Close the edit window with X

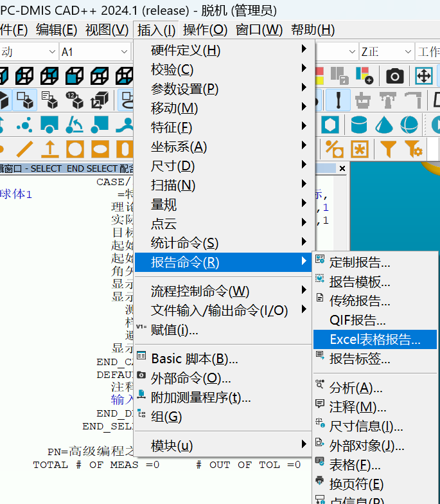(x=342, y=168)
